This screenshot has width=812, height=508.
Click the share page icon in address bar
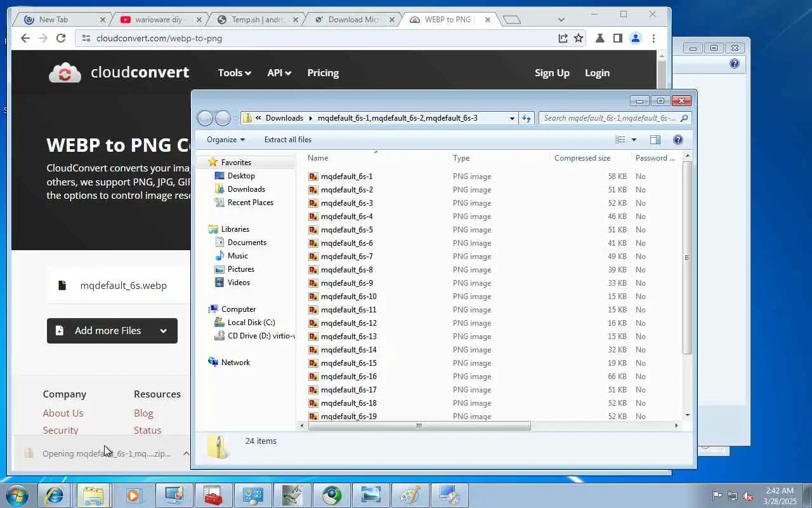[563, 38]
